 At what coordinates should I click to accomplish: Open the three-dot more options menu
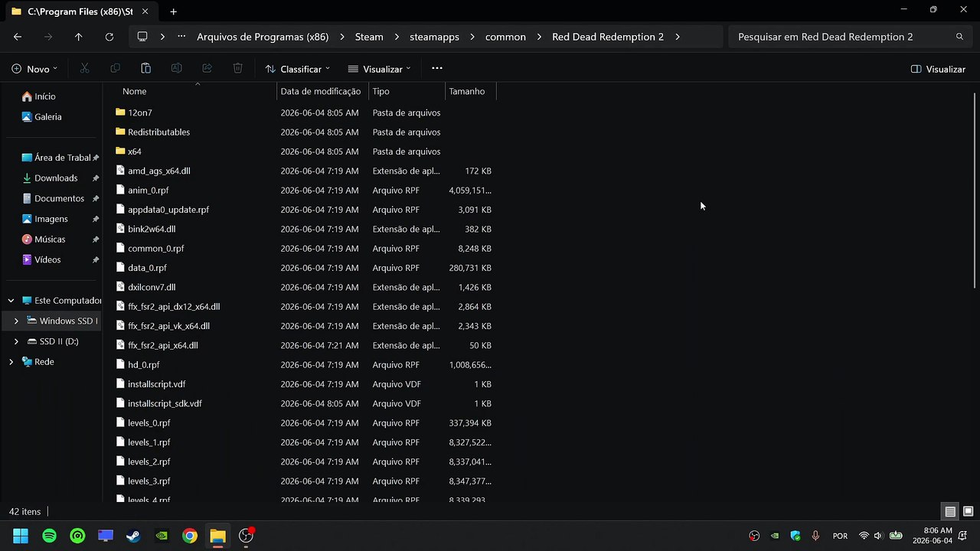437,68
